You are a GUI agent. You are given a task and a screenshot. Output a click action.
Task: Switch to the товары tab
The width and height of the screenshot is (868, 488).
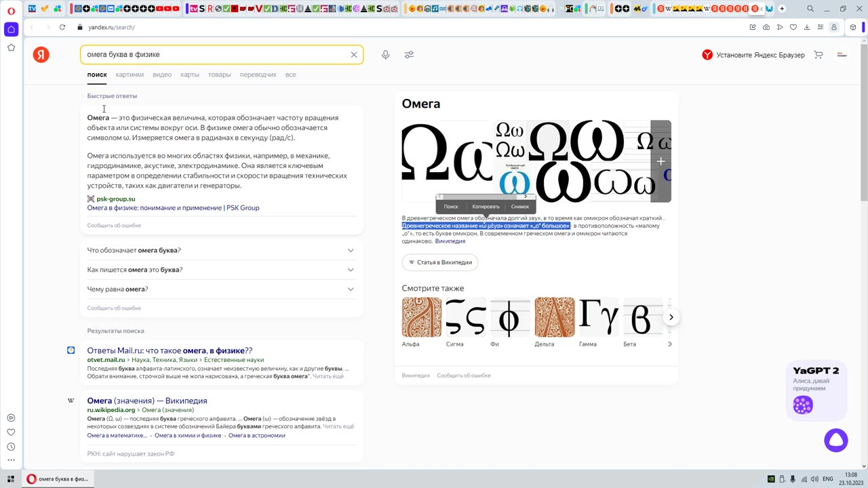(219, 75)
